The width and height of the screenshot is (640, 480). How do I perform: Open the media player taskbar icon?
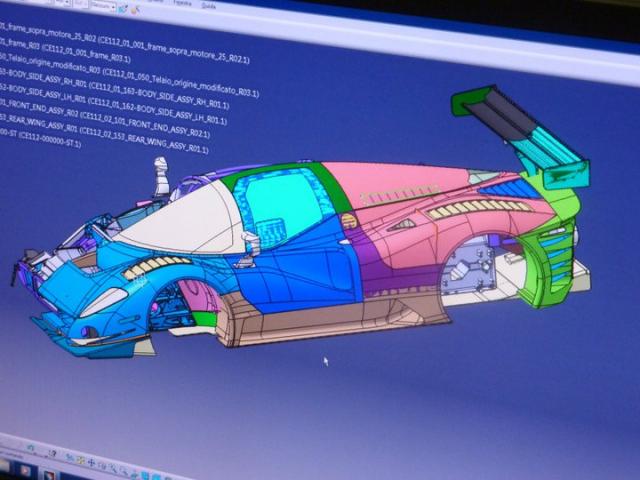pyautogui.click(x=24, y=471)
